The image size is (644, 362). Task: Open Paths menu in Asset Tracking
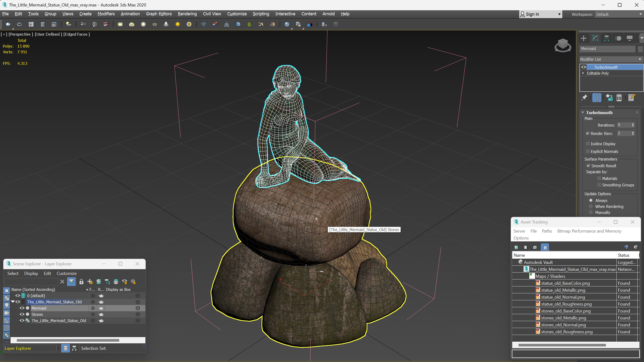pos(547,231)
